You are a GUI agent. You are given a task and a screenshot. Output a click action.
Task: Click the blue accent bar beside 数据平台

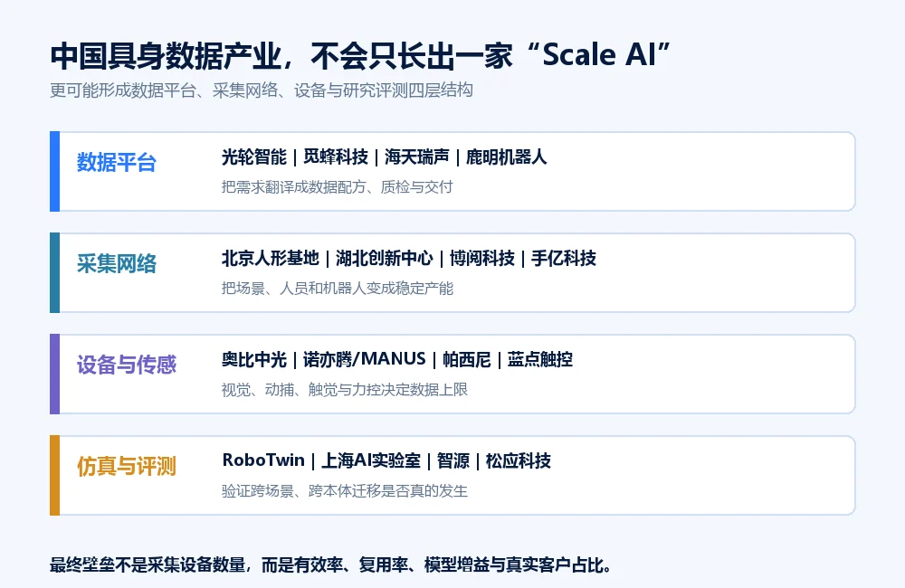click(x=55, y=171)
